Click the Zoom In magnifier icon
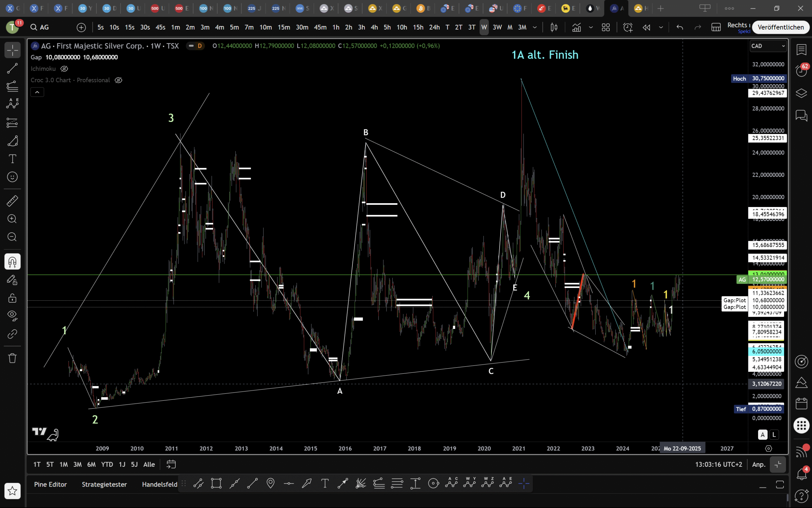Screen dimensions: 812x508 [12, 219]
